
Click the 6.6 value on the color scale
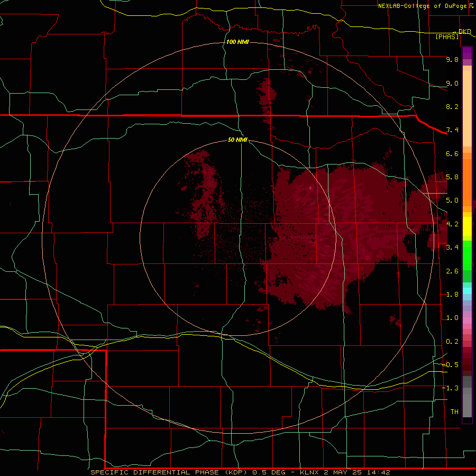pos(452,153)
